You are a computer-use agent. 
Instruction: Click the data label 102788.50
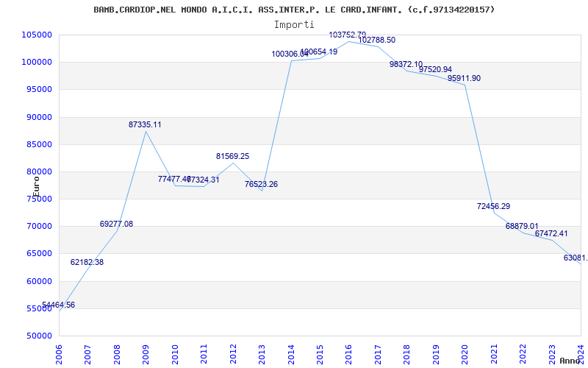coord(377,40)
